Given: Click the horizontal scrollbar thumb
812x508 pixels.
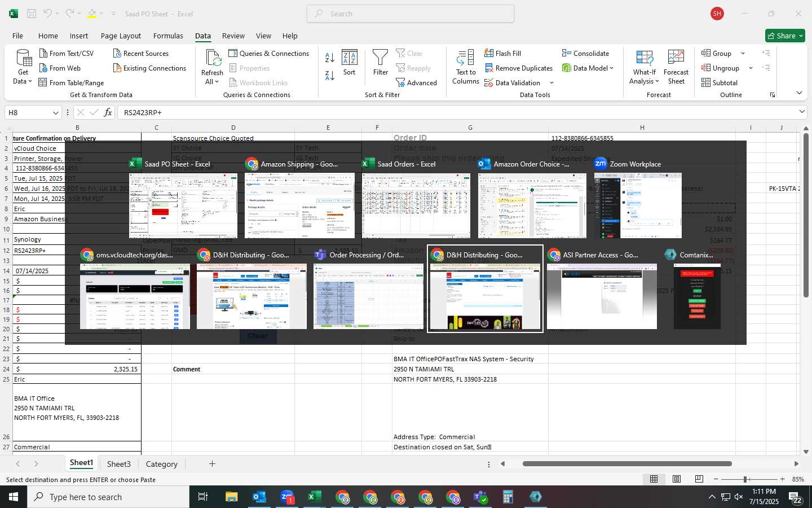Looking at the screenshot, I should click(x=627, y=464).
